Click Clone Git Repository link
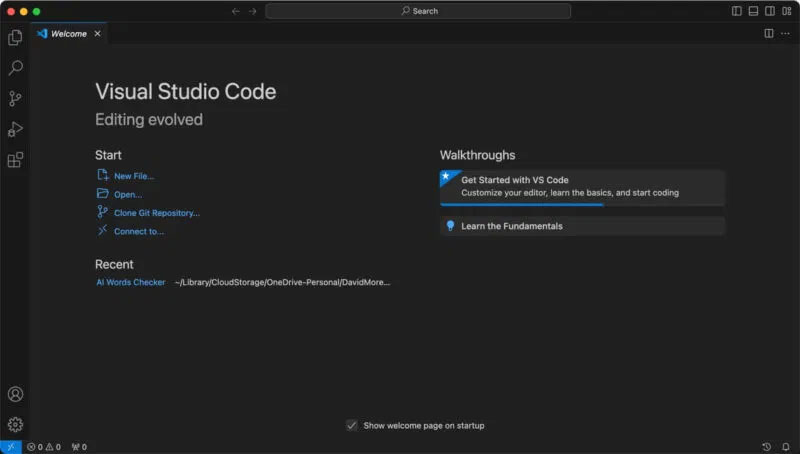Image resolution: width=800 pixels, height=454 pixels. pyautogui.click(x=157, y=213)
